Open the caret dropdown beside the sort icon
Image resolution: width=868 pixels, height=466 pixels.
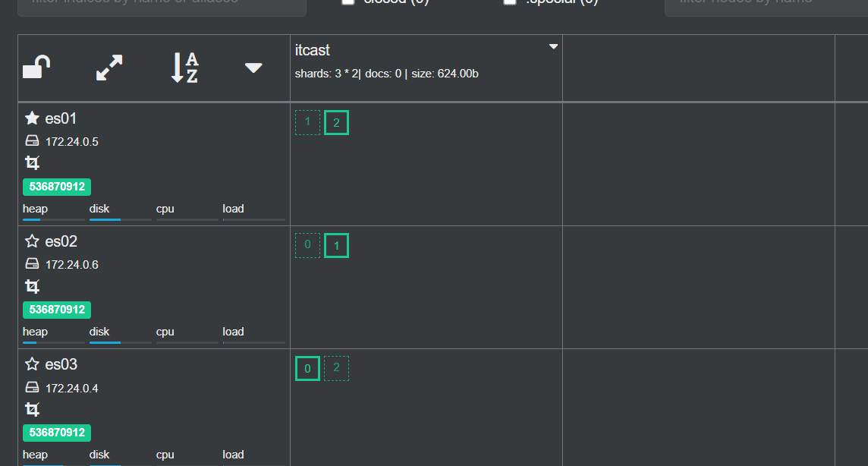tap(253, 68)
